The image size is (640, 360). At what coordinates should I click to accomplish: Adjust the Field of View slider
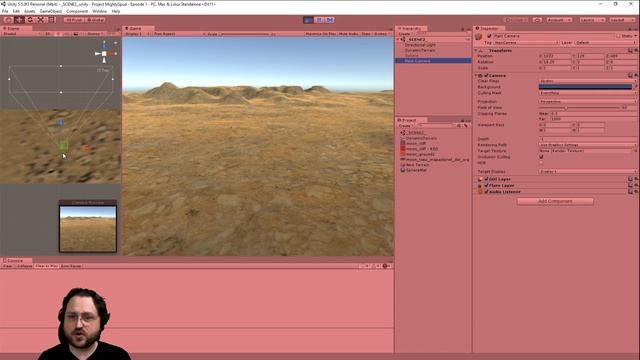point(580,108)
